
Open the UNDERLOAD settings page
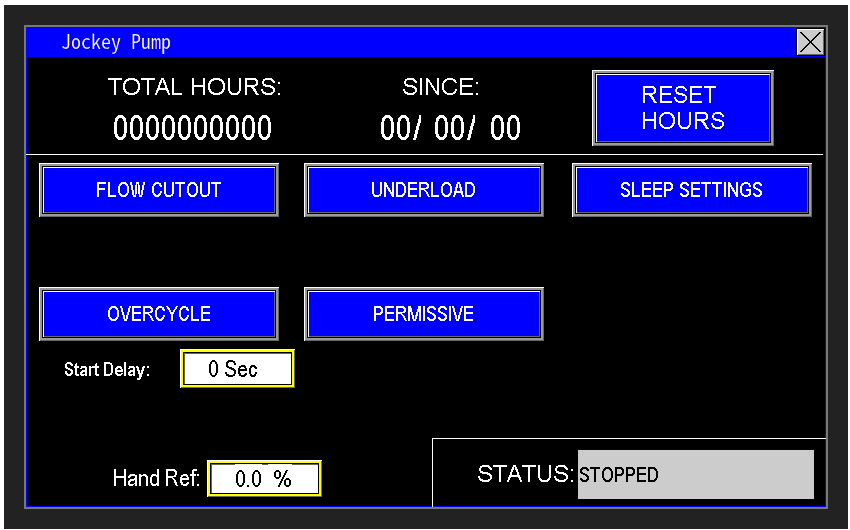423,190
